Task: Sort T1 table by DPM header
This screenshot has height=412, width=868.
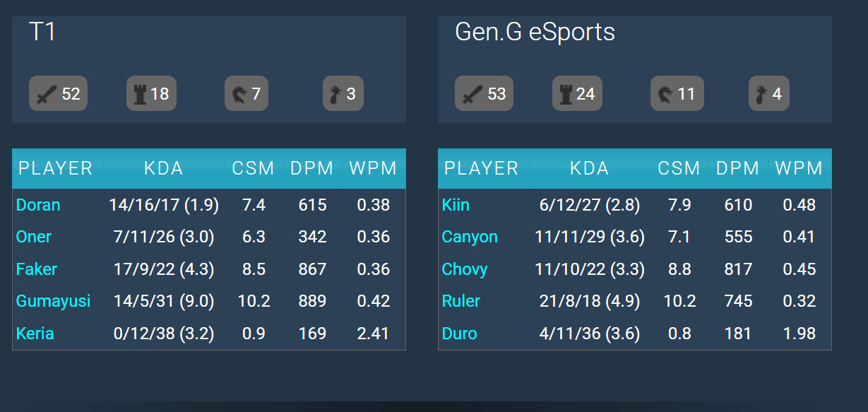Action: (x=312, y=168)
